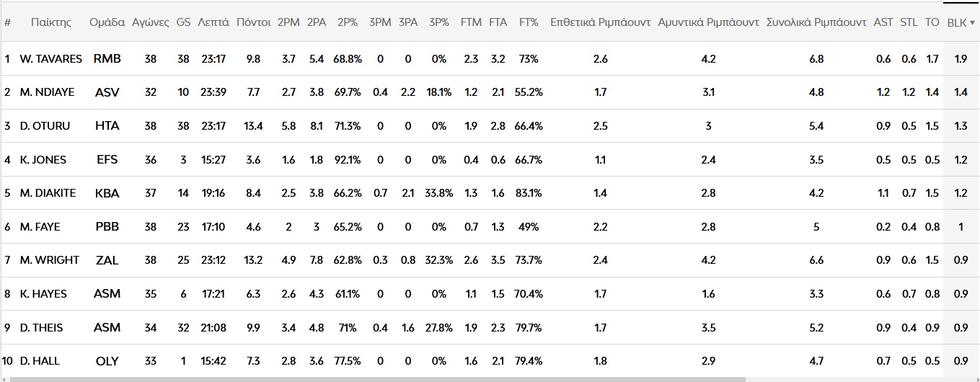Click the OLY team cell

click(x=107, y=361)
